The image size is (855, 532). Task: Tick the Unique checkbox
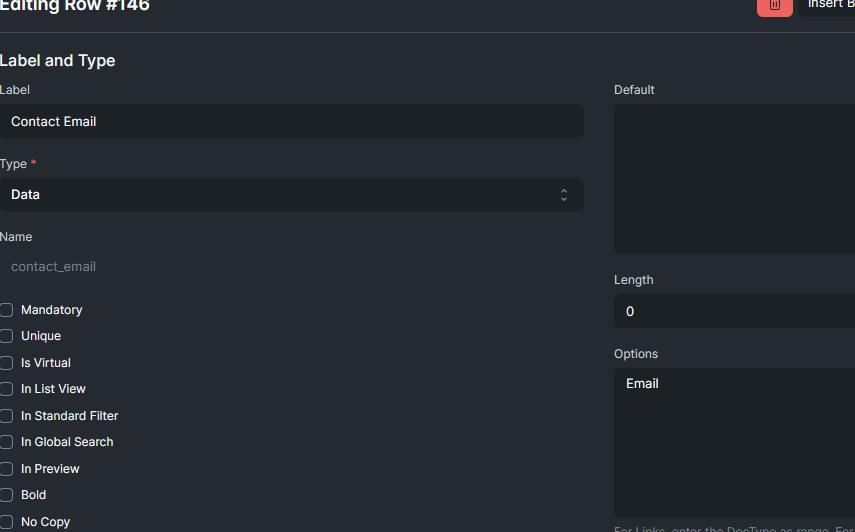coord(7,336)
